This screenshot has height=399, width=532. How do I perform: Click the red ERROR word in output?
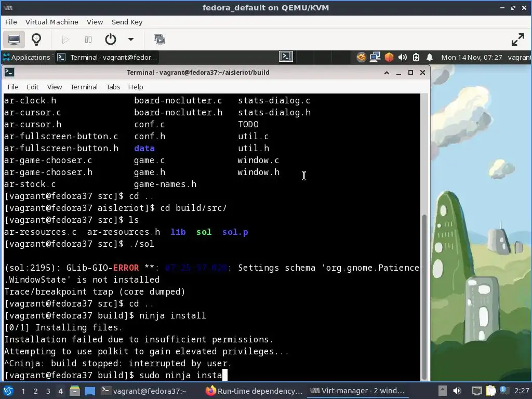pos(126,268)
